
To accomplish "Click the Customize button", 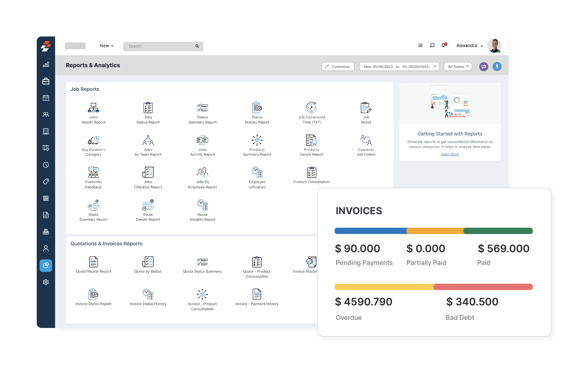I will click(x=338, y=67).
